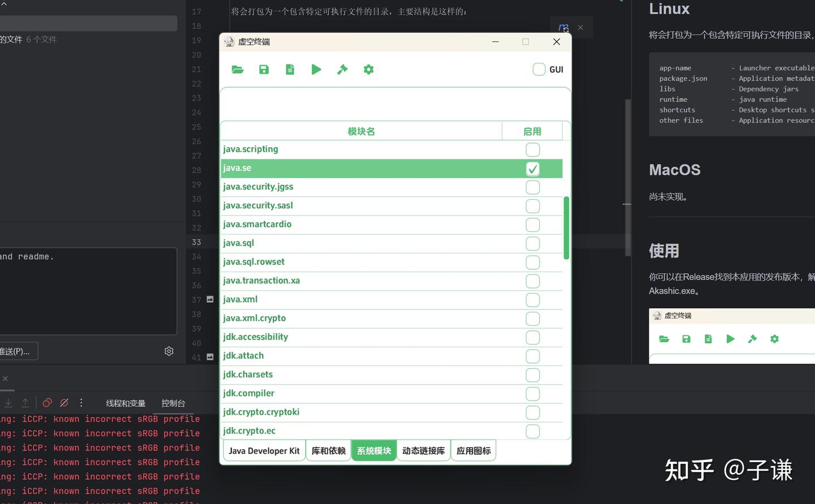Click gear icon in README preview screenshot
This screenshot has height=504, width=815.
click(774, 339)
